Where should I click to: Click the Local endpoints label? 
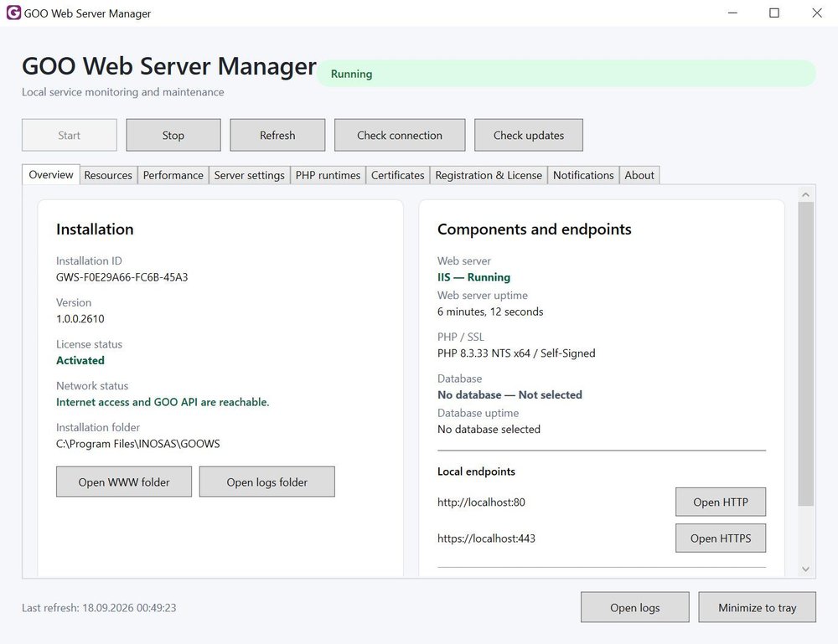click(476, 471)
